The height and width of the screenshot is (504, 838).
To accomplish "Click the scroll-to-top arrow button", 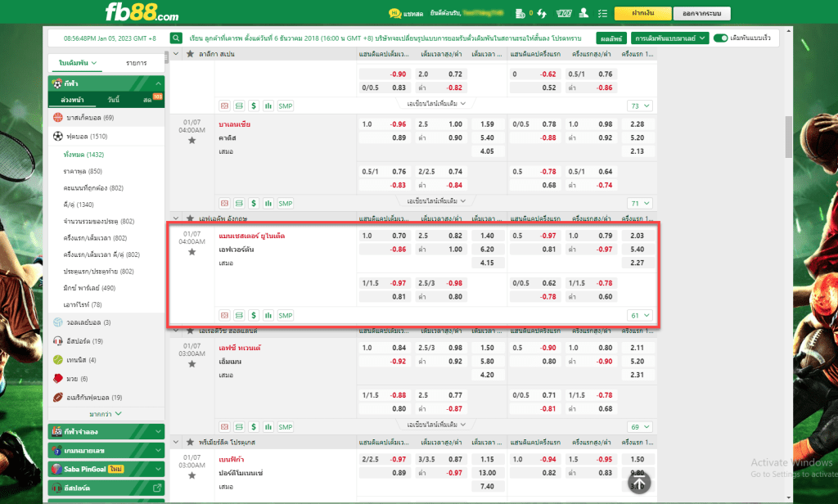I will [x=638, y=484].
